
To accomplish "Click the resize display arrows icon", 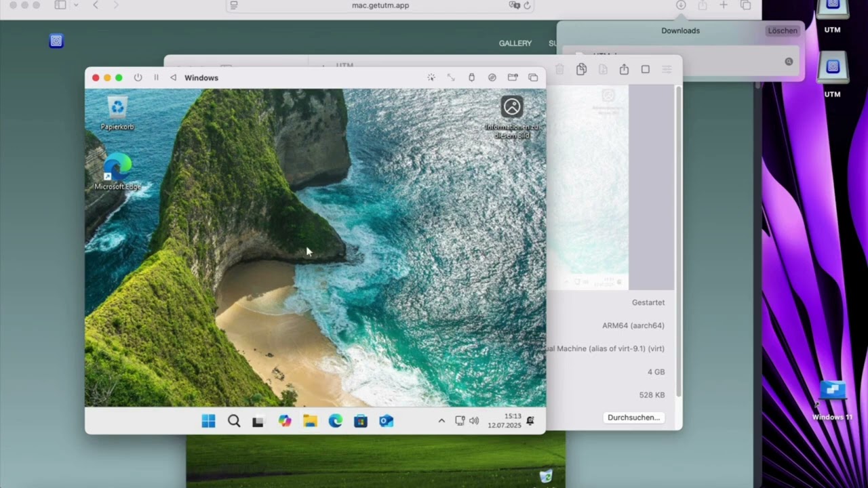I will (x=451, y=78).
